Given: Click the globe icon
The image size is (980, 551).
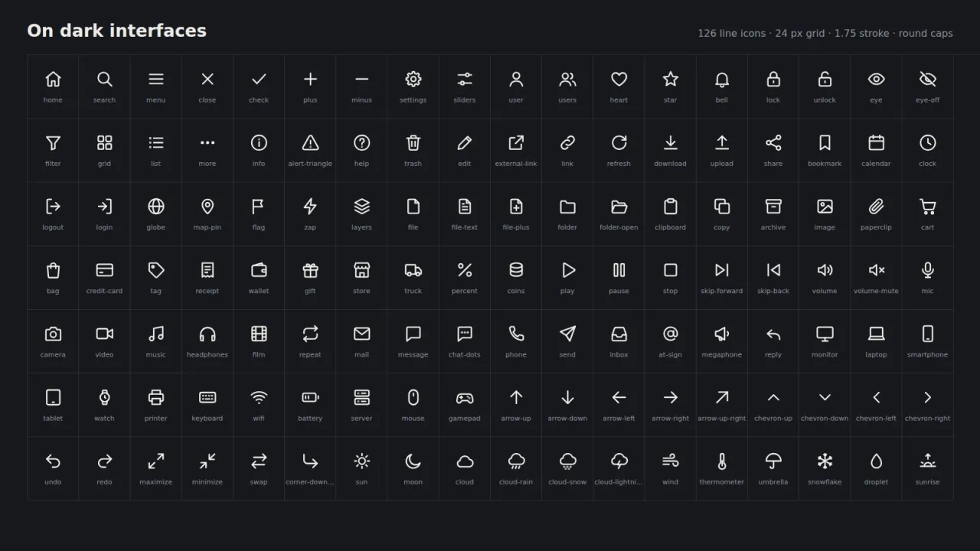Looking at the screenshot, I should [156, 206].
